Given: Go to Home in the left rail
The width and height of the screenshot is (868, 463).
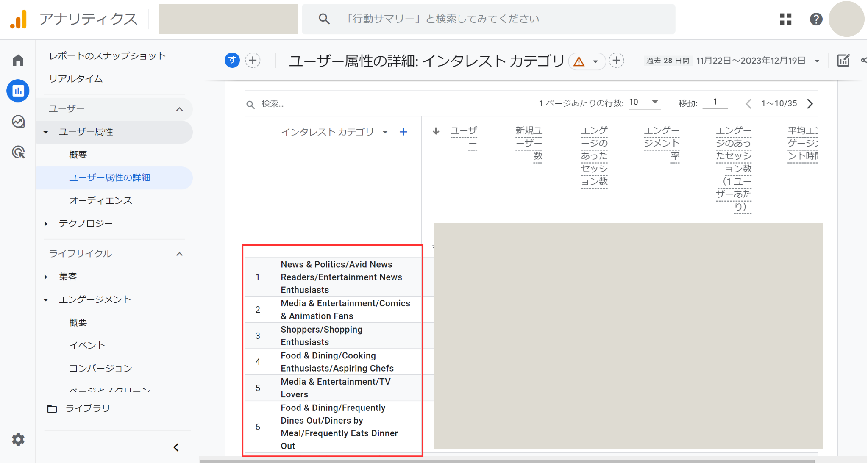Looking at the screenshot, I should pos(18,60).
